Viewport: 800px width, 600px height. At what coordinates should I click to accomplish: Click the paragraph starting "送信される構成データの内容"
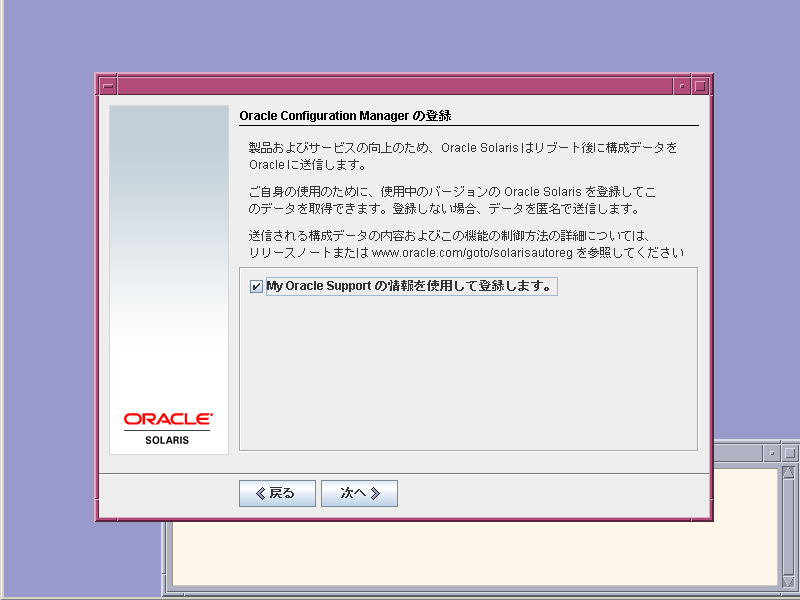(466, 244)
